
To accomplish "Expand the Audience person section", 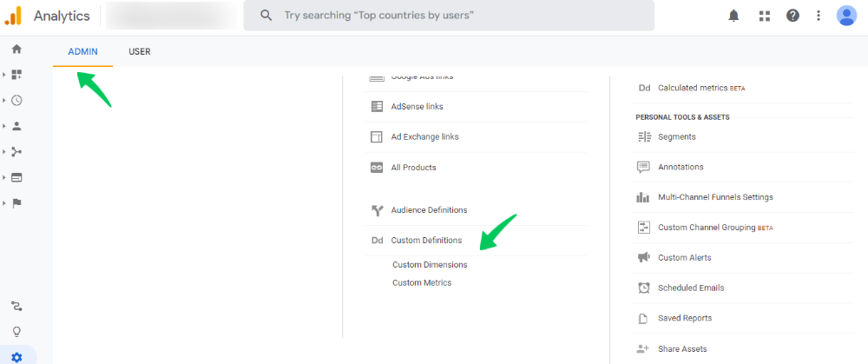I will (x=16, y=126).
